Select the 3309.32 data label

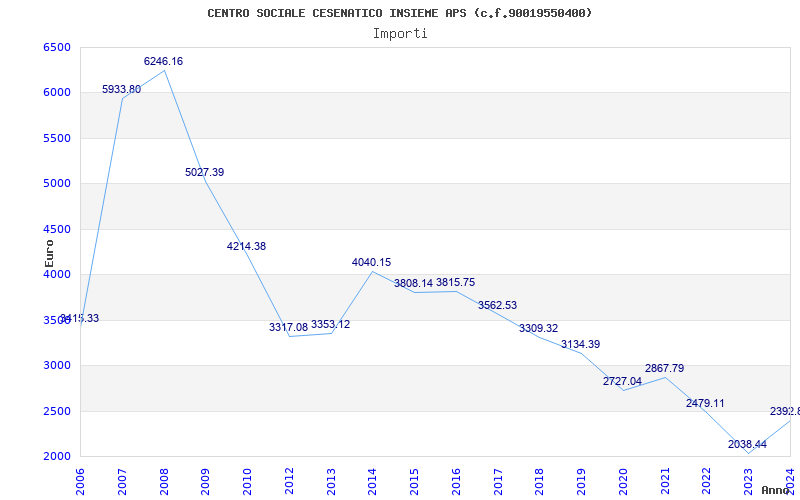click(539, 328)
